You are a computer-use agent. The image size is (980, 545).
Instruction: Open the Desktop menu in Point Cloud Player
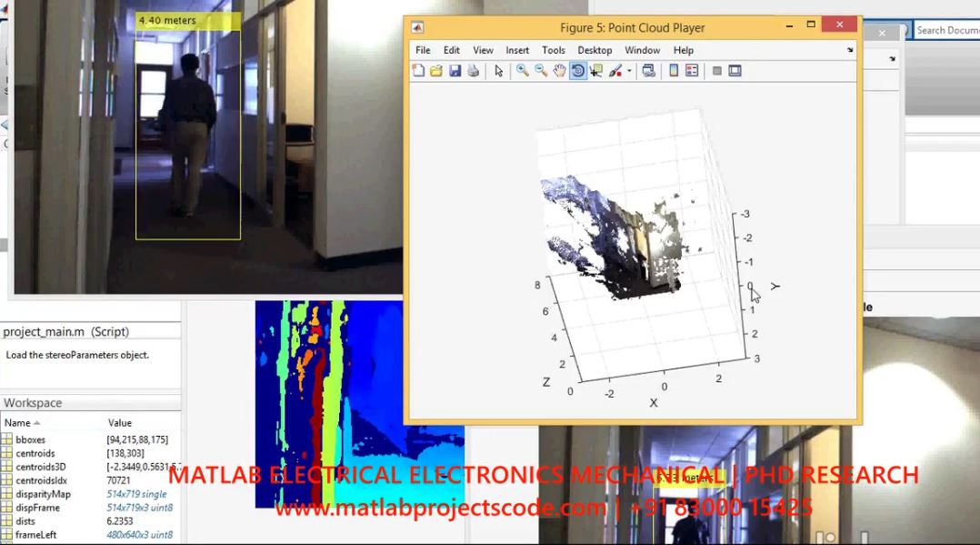click(x=595, y=50)
